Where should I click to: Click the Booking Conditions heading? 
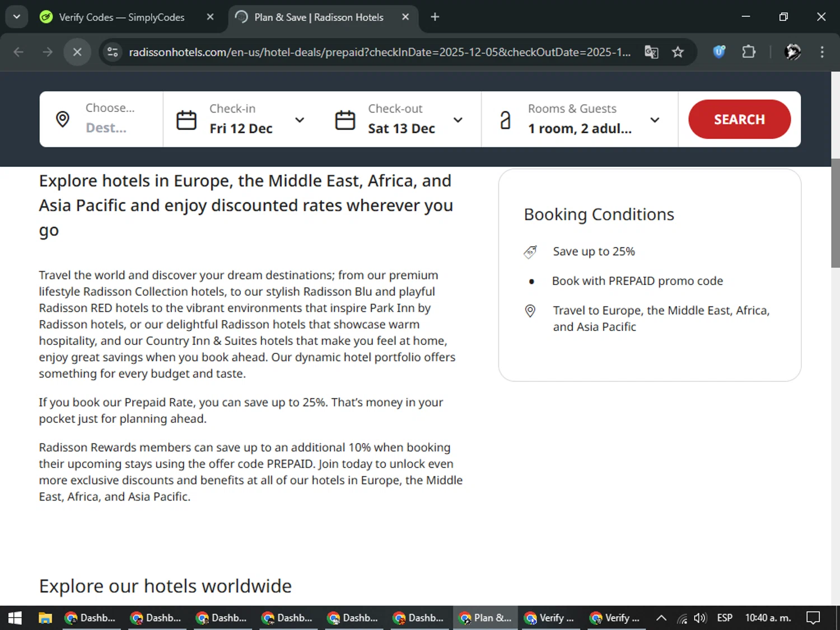[599, 214]
